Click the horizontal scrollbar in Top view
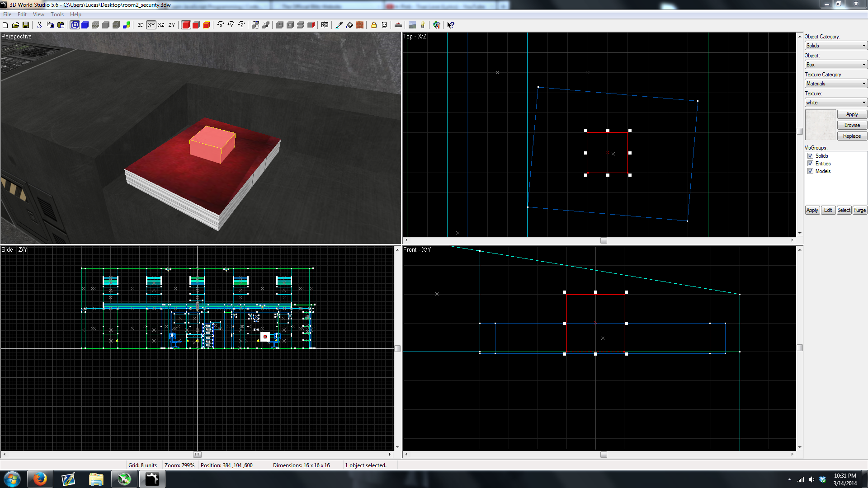The image size is (868, 488). click(602, 241)
